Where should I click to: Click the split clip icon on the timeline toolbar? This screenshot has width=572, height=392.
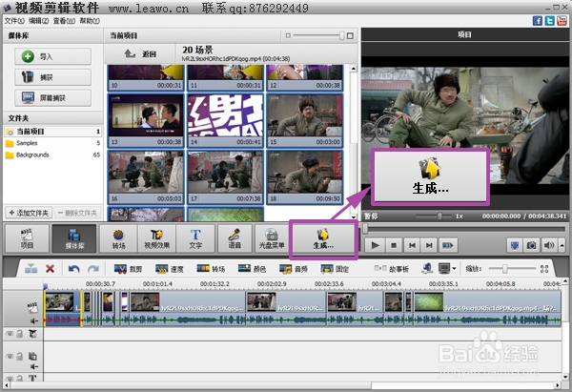pos(31,269)
